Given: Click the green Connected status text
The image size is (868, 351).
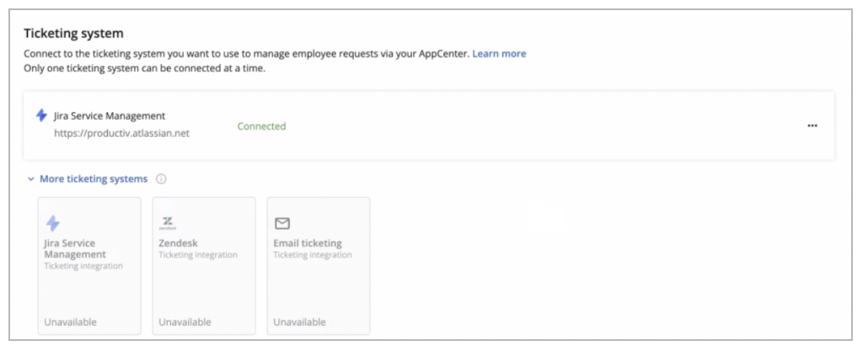Looking at the screenshot, I should [262, 127].
